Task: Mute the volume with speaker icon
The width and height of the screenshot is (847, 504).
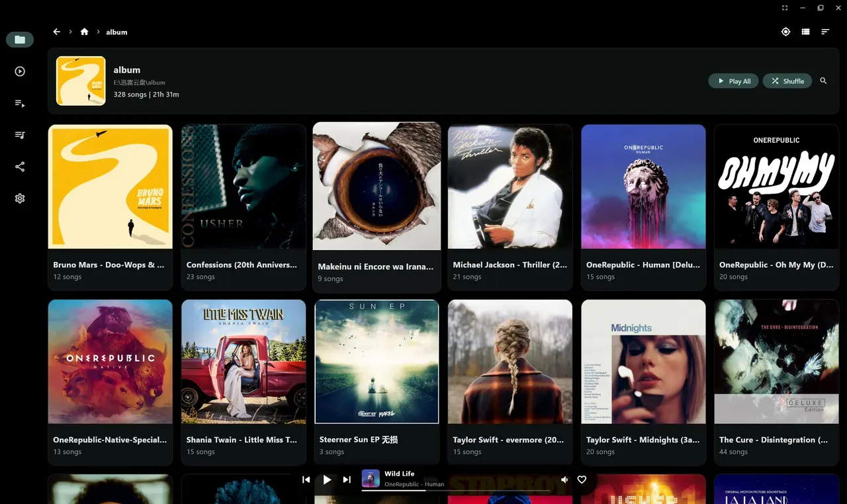Action: coord(564,480)
